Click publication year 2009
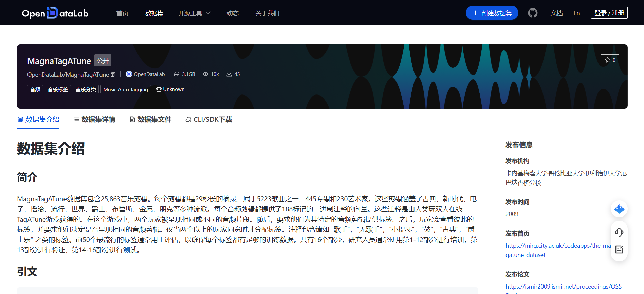Image resolution: width=644 pixels, height=294 pixels. [512, 214]
